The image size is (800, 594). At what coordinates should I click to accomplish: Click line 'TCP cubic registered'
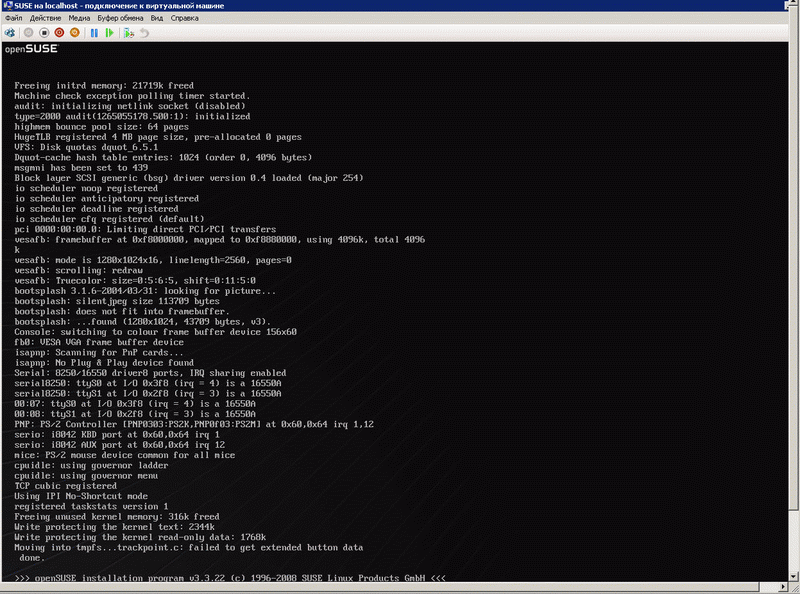[x=65, y=486]
